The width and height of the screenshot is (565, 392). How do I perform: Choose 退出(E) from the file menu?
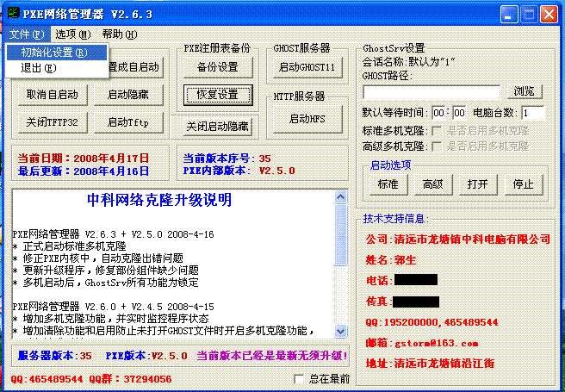tap(57, 68)
